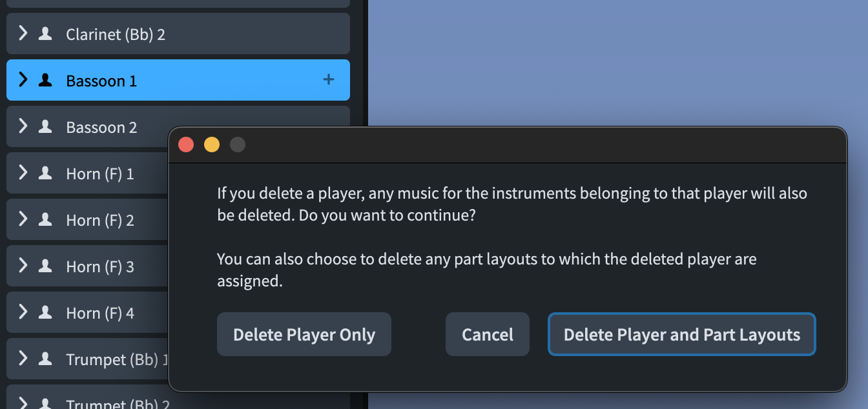This screenshot has width=868, height=409.
Task: Expand the Trumpet (Bb) 1 player card
Action: [23, 359]
